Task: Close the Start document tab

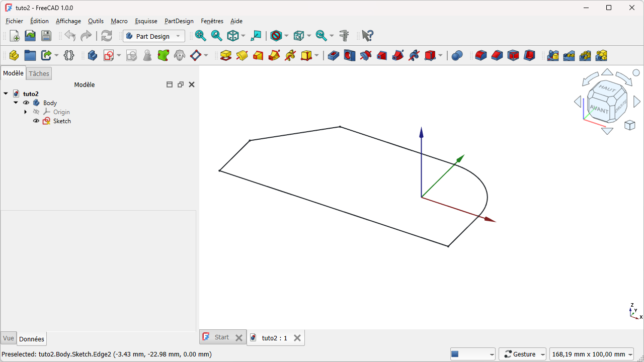Action: (x=239, y=338)
